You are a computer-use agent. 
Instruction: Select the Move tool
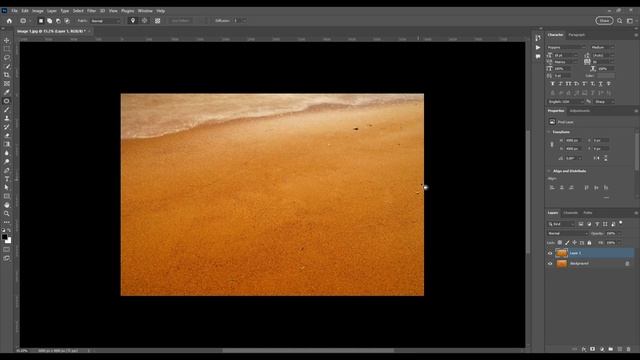pos(7,40)
